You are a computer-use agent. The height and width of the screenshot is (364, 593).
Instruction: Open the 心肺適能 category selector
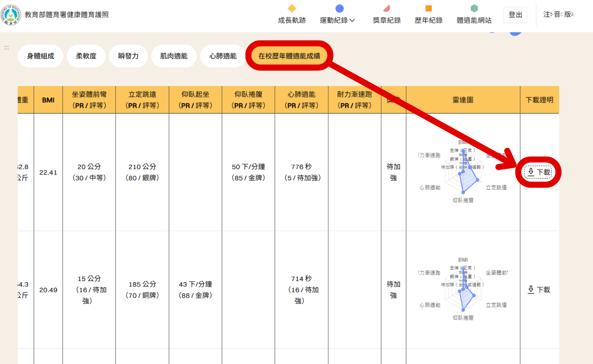222,56
